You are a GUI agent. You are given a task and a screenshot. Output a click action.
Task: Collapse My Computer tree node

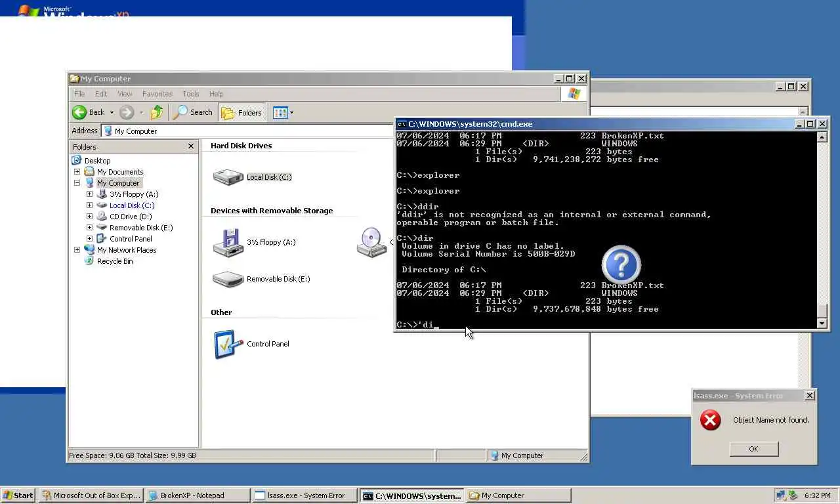77,183
